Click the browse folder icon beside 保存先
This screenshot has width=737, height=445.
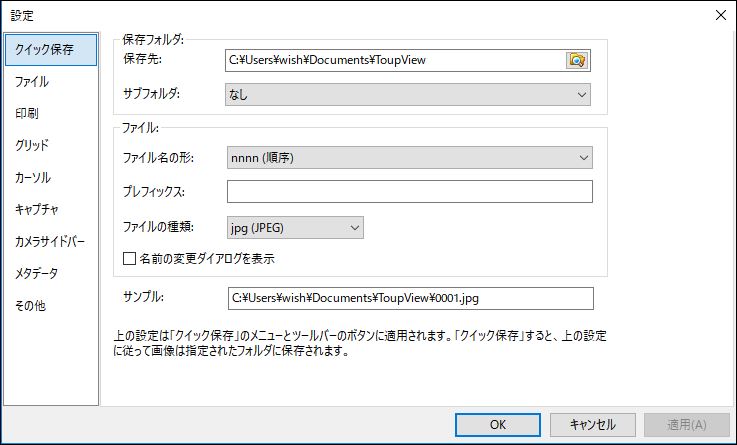577,60
